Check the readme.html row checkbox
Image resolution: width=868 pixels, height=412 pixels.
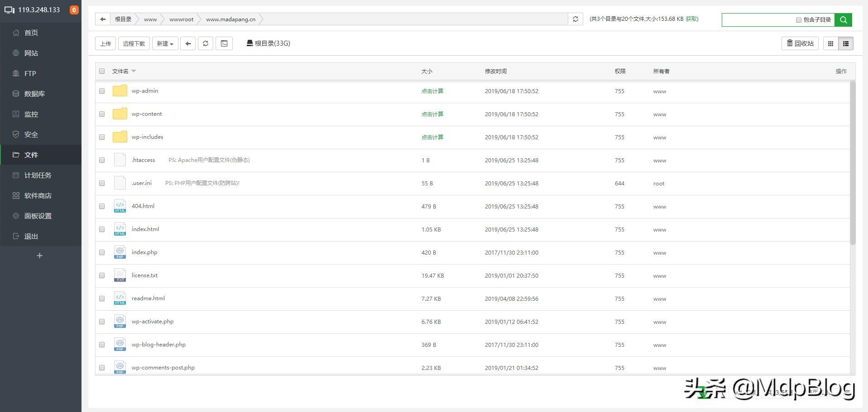pos(102,298)
